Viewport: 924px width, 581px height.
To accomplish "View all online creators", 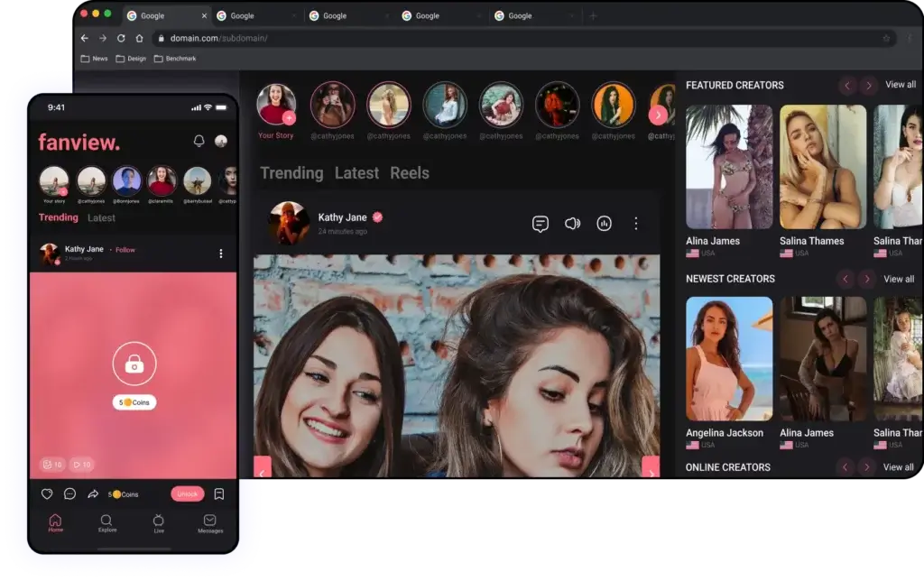I will 898,467.
